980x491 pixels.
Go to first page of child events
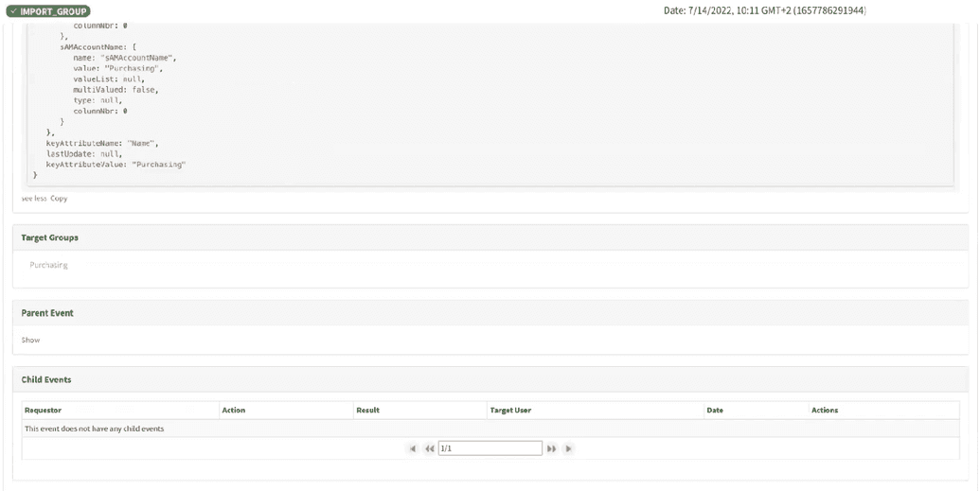coord(413,448)
